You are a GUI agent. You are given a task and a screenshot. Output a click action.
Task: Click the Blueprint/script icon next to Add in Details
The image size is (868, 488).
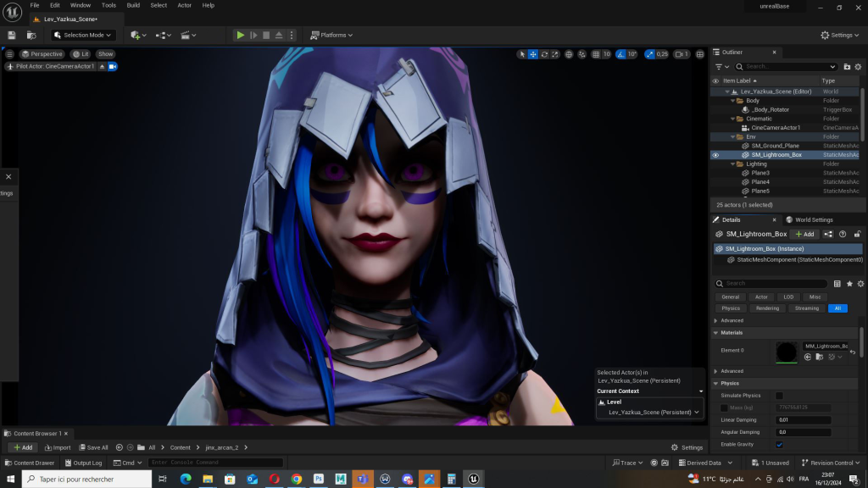point(828,234)
